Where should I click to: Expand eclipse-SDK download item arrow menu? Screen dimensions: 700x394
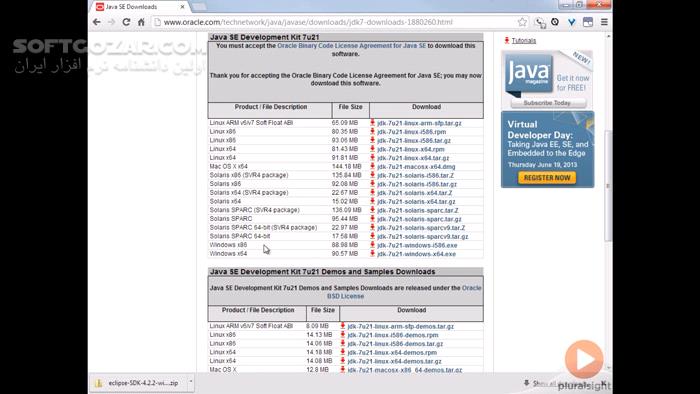click(191, 382)
